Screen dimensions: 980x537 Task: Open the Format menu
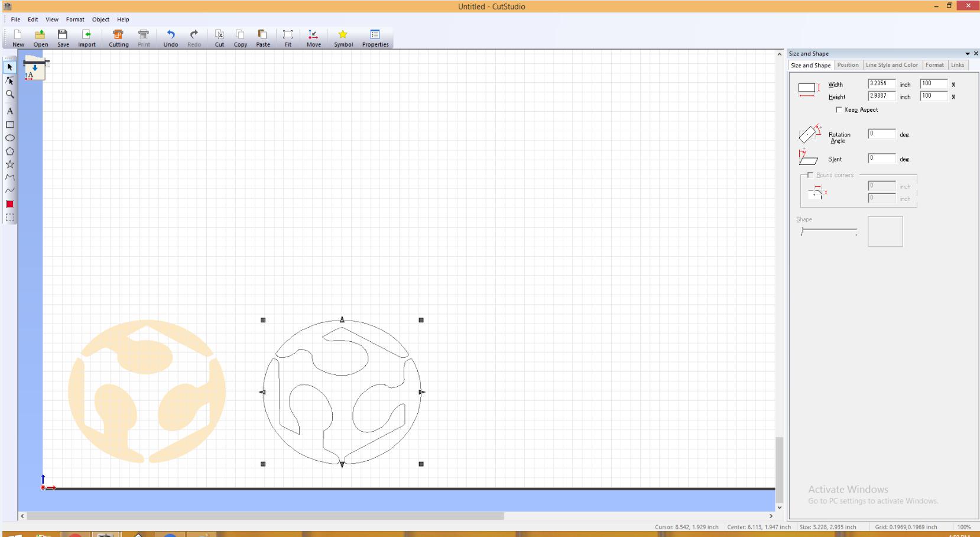(75, 20)
